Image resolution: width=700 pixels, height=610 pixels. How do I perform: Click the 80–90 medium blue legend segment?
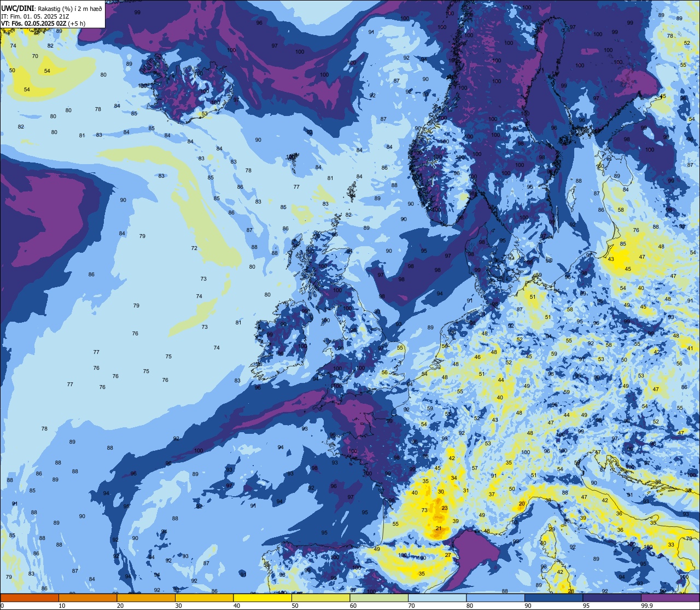[495, 598]
